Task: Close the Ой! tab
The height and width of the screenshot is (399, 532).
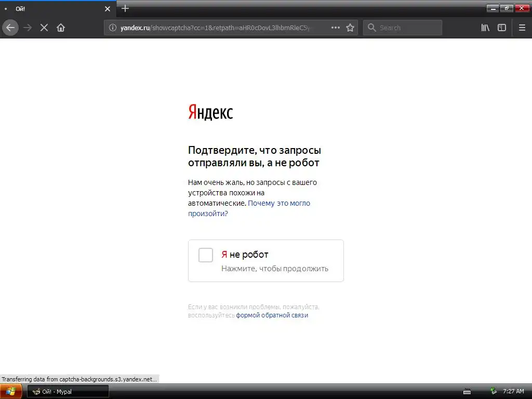Action: (x=108, y=9)
